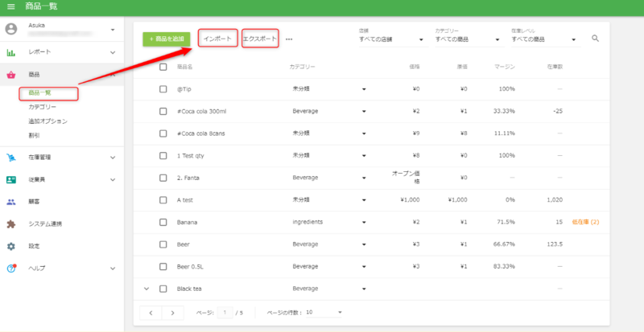Click the 商品を追加 button
The image size is (644, 332).
point(166,39)
